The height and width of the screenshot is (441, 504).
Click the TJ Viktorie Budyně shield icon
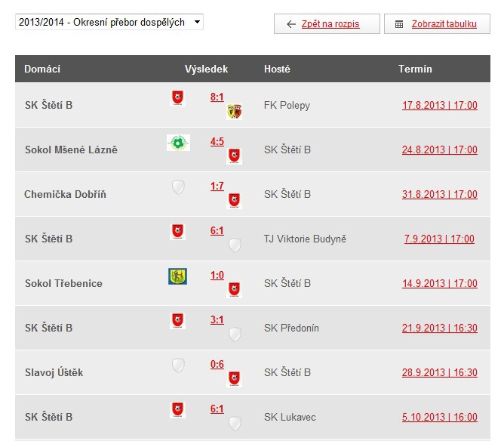click(235, 245)
